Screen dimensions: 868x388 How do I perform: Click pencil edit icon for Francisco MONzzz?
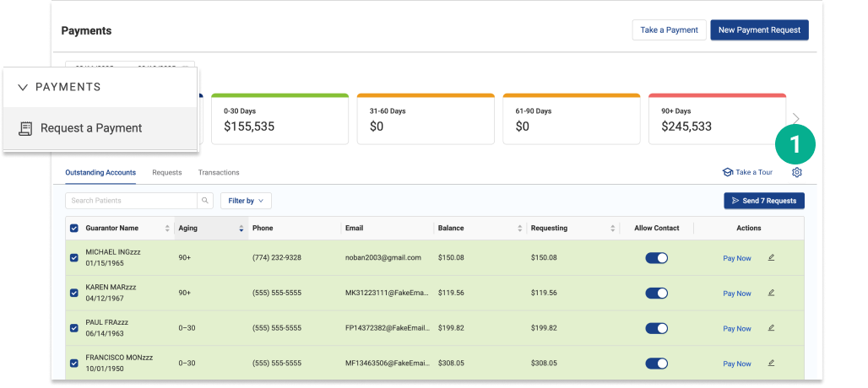pyautogui.click(x=771, y=363)
